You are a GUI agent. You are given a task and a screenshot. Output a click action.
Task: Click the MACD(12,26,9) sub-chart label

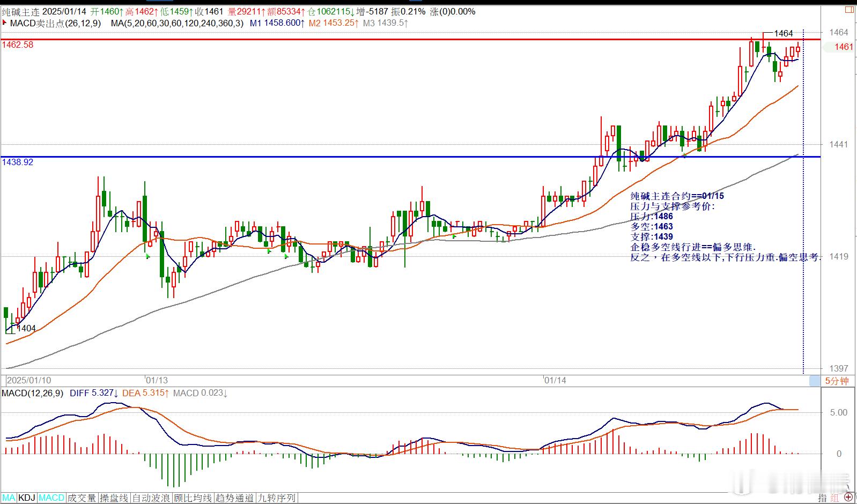pyautogui.click(x=32, y=393)
